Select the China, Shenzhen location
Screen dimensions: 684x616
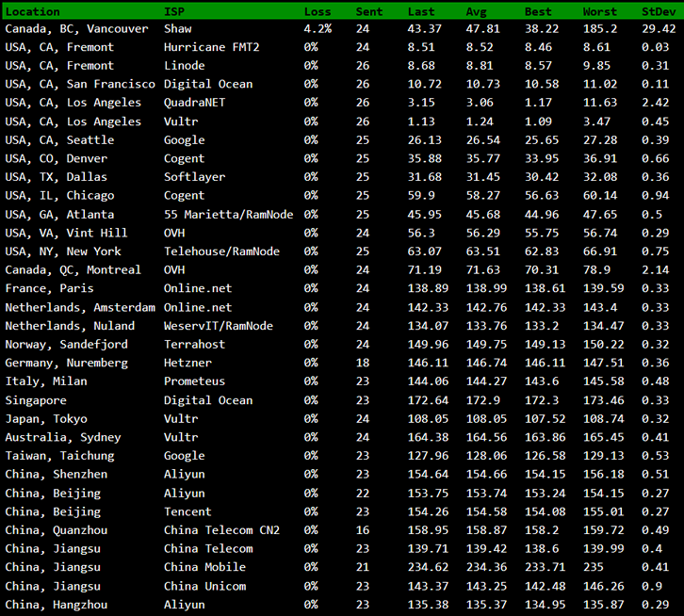[x=57, y=474]
